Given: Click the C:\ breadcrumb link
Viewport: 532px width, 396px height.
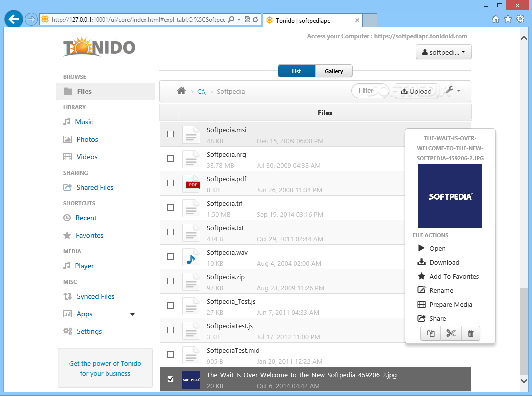Looking at the screenshot, I should (x=201, y=91).
